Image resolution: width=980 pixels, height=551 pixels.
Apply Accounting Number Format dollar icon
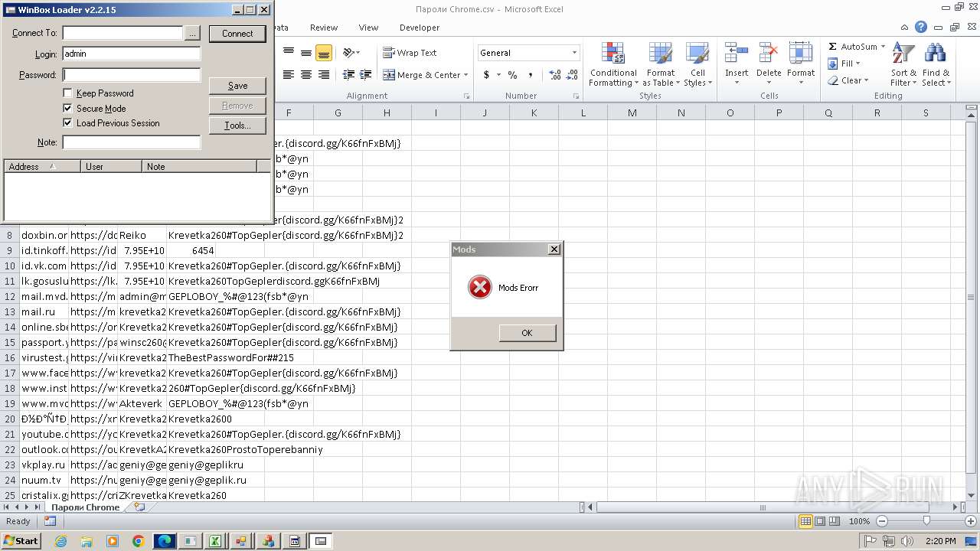click(486, 75)
